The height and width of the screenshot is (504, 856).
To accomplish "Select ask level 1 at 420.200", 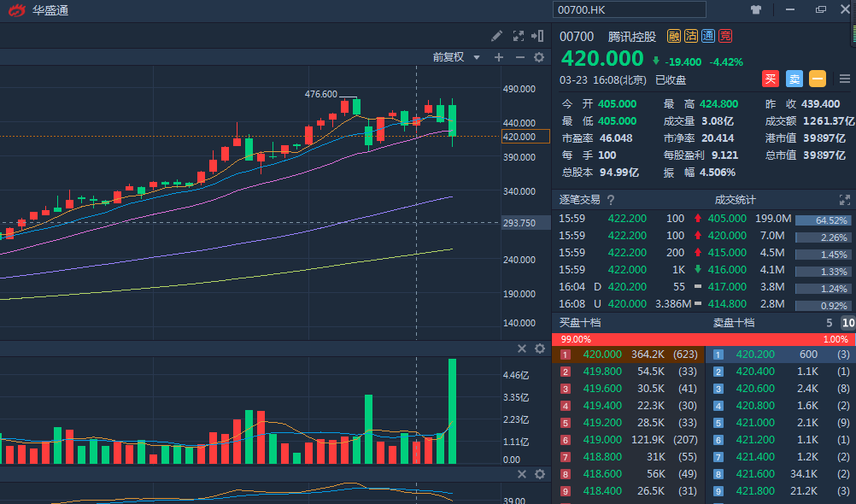I will click(781, 355).
